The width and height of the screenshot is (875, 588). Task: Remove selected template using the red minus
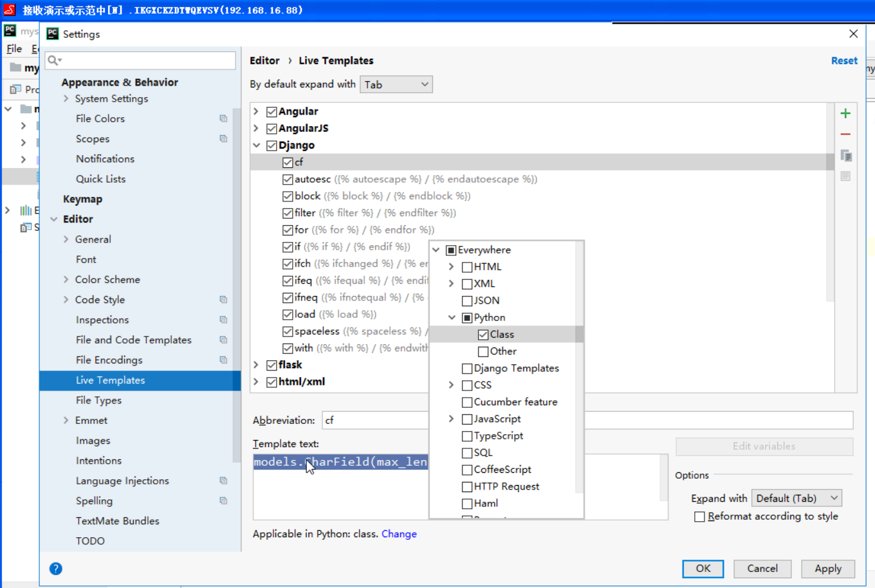click(845, 134)
